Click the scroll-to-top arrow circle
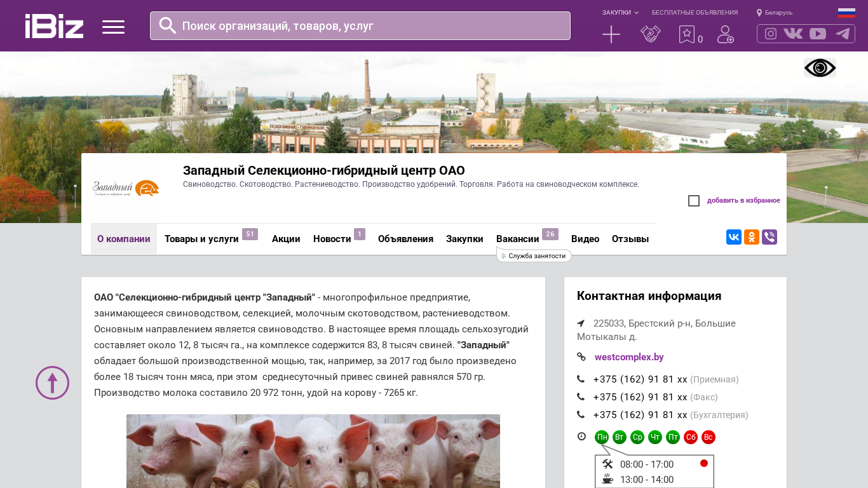The width and height of the screenshot is (868, 488). point(52,383)
